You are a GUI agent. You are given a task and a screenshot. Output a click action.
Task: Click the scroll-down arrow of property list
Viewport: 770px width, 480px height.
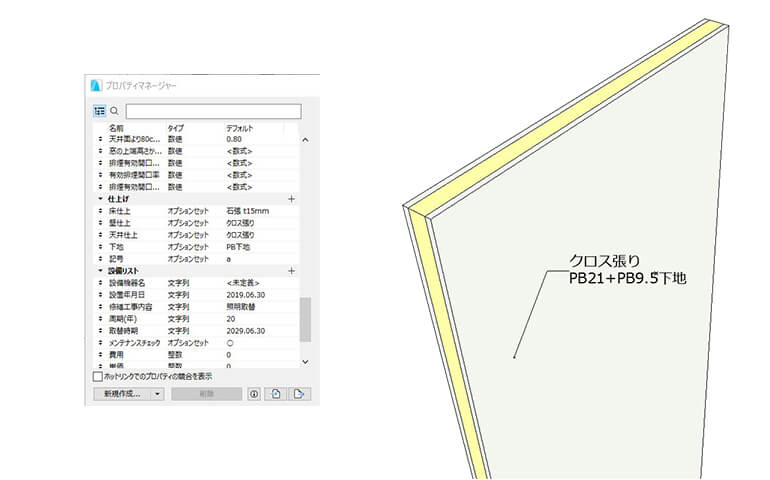305,361
